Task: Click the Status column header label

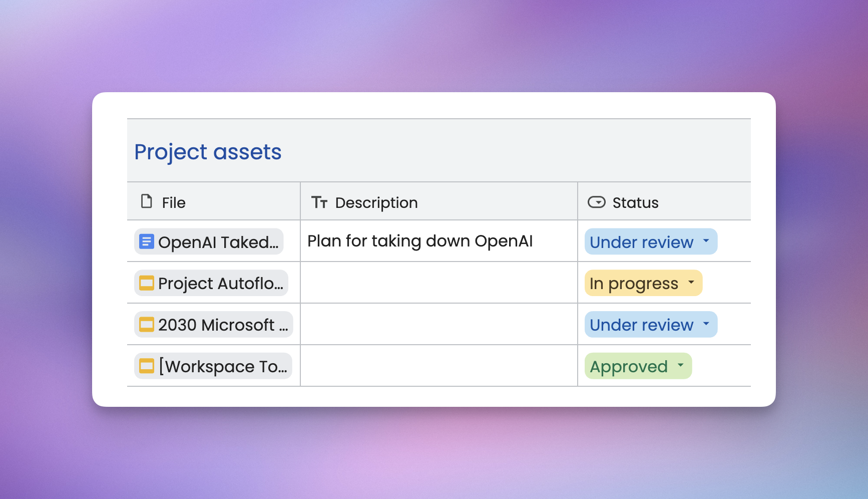Action: tap(635, 202)
